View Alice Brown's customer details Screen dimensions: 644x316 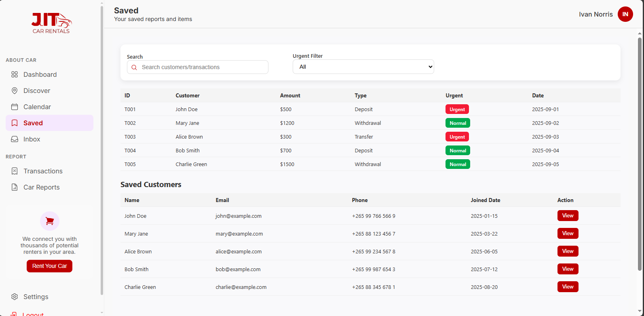pyautogui.click(x=568, y=251)
